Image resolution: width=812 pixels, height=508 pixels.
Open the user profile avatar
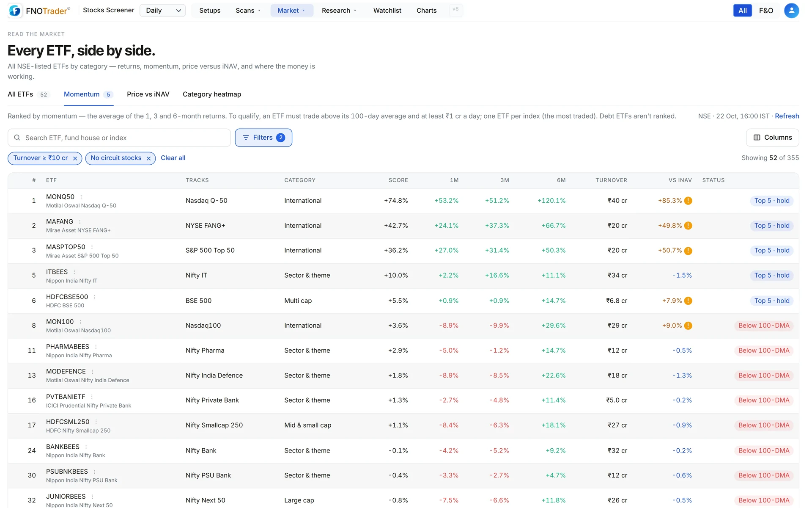pyautogui.click(x=791, y=11)
